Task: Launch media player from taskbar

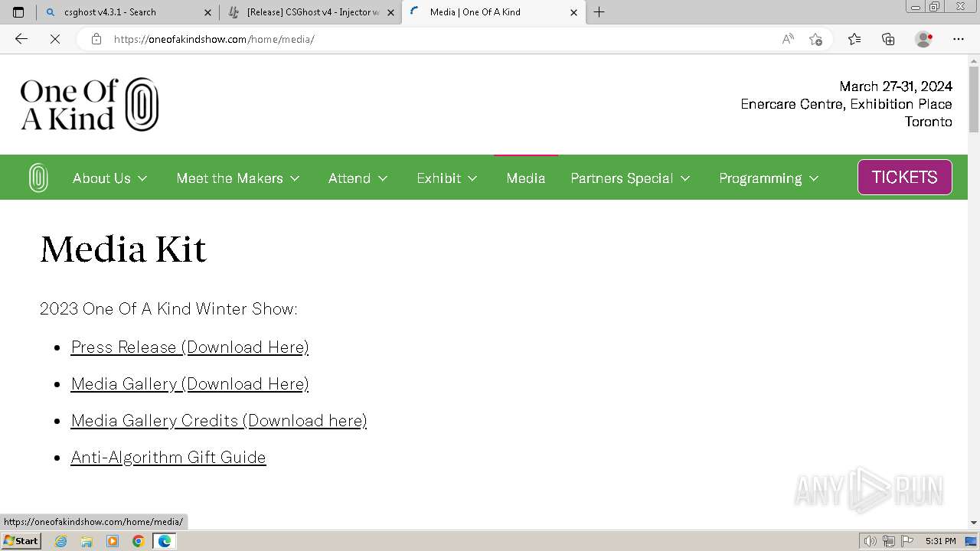Action: click(113, 541)
